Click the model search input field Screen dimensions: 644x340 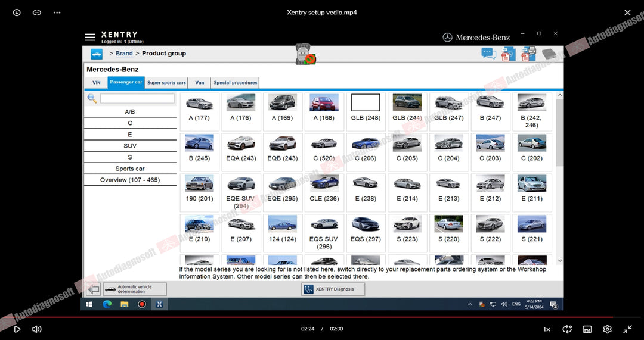[x=137, y=98]
